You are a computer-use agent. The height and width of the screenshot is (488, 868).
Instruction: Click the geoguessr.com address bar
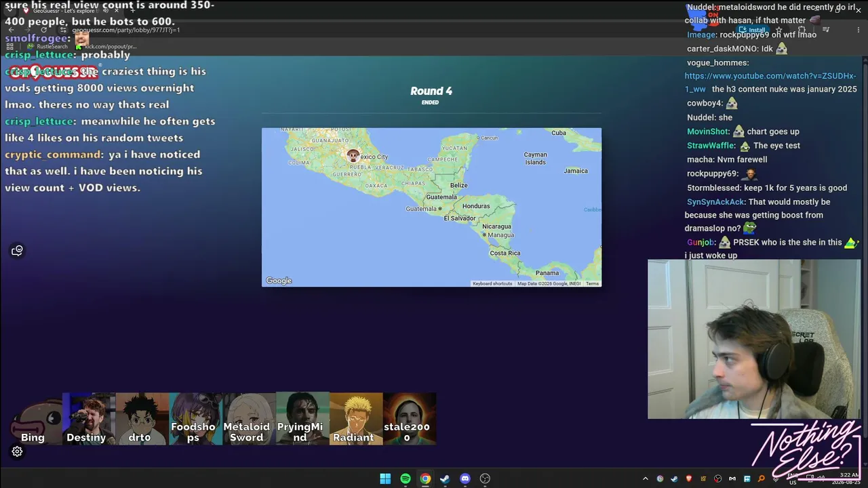[126, 30]
